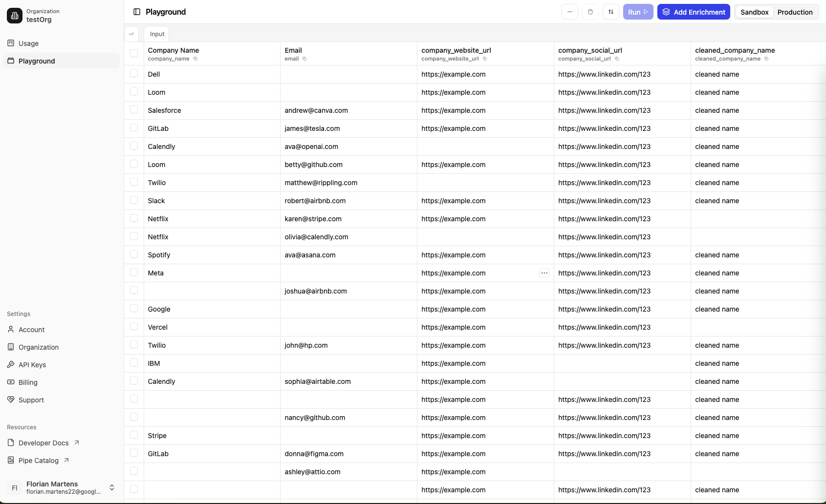Copy the company_name field key icon
Image resolution: width=826 pixels, height=504 pixels.
tap(196, 59)
